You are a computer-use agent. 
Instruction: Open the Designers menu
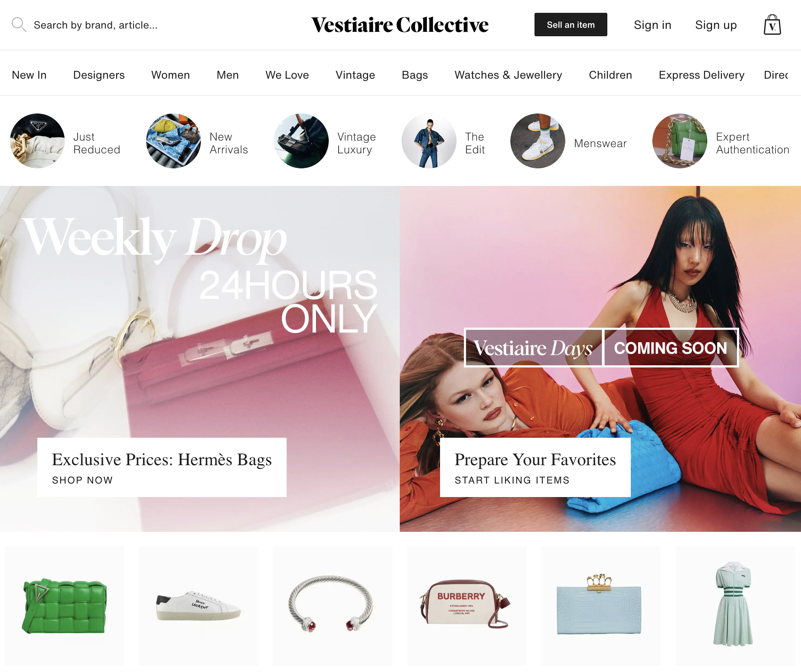coord(99,75)
